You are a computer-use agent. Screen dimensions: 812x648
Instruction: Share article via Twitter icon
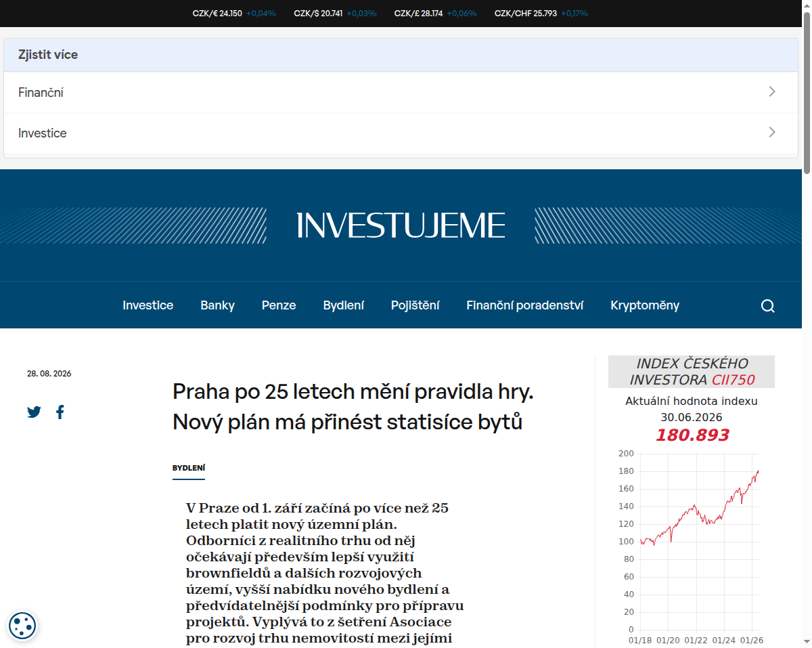click(x=35, y=412)
